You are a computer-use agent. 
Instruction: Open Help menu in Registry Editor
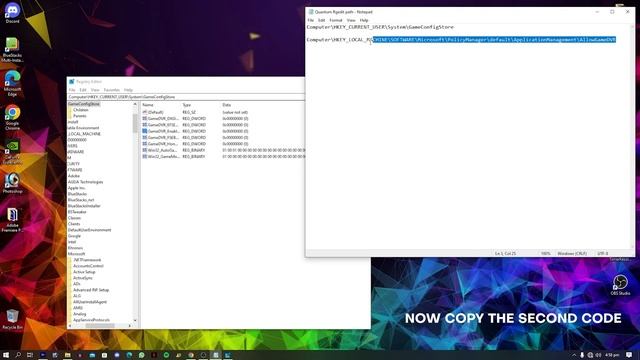(128, 90)
